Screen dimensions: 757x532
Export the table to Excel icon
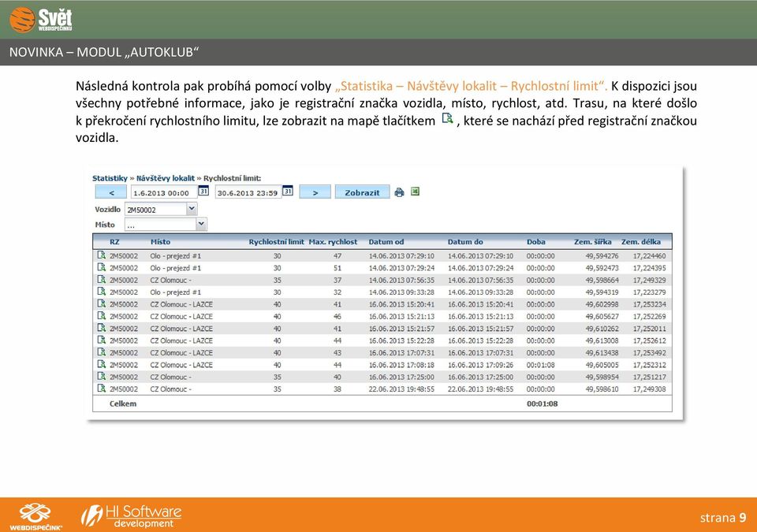coord(415,192)
